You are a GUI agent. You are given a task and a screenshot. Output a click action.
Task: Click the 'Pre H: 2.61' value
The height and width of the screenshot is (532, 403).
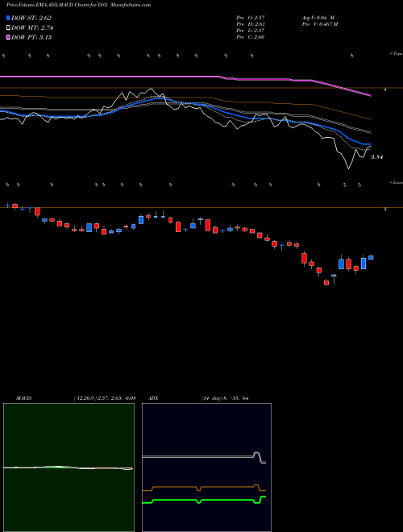[251, 24]
